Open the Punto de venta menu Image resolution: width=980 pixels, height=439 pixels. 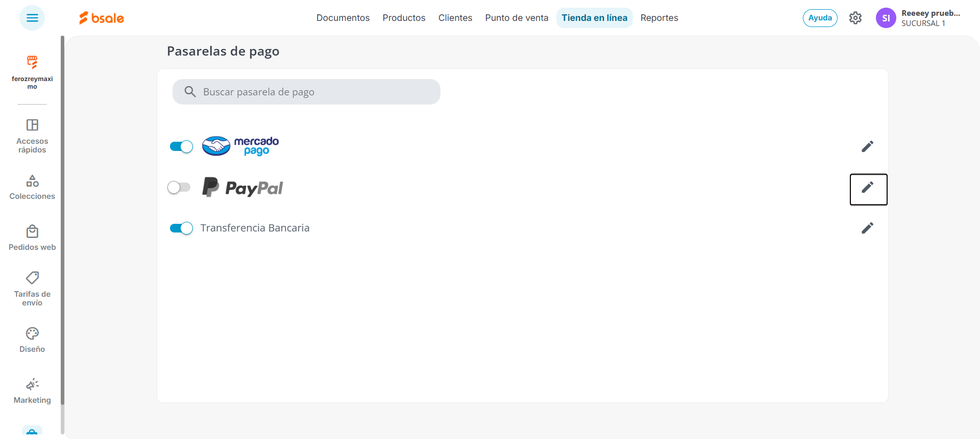517,18
